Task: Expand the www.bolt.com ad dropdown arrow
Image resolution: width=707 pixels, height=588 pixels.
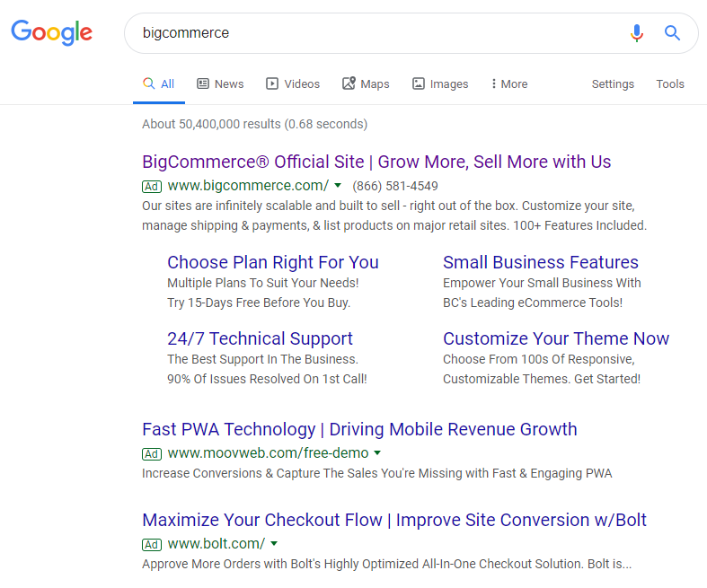Action: tap(273, 543)
